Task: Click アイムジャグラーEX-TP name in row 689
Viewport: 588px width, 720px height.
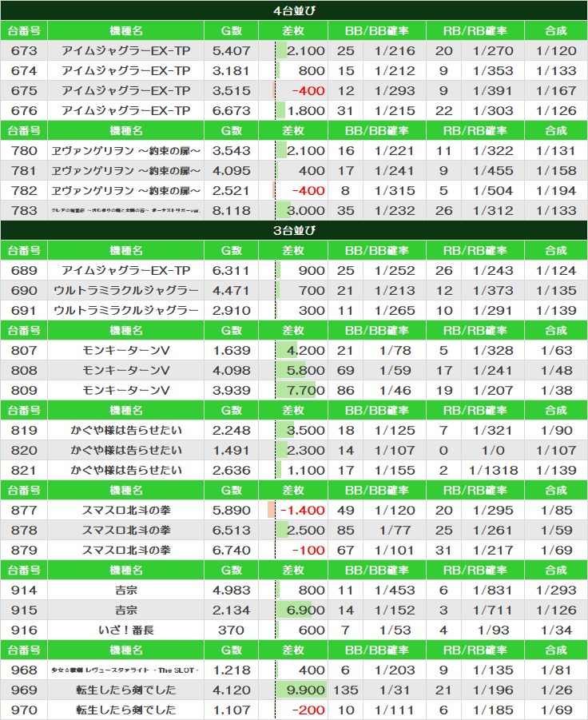Action: pyautogui.click(x=125, y=270)
